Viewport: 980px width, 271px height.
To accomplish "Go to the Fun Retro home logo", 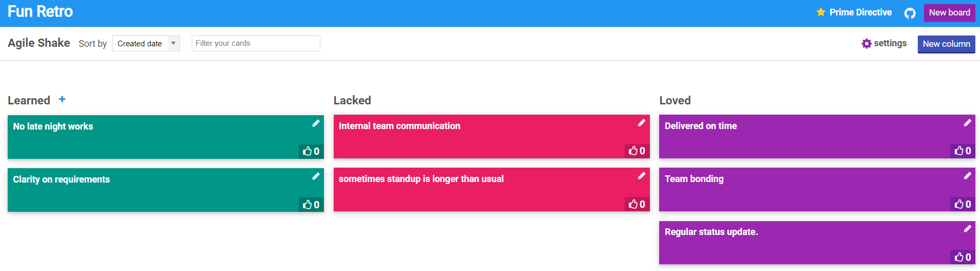I will click(x=40, y=11).
